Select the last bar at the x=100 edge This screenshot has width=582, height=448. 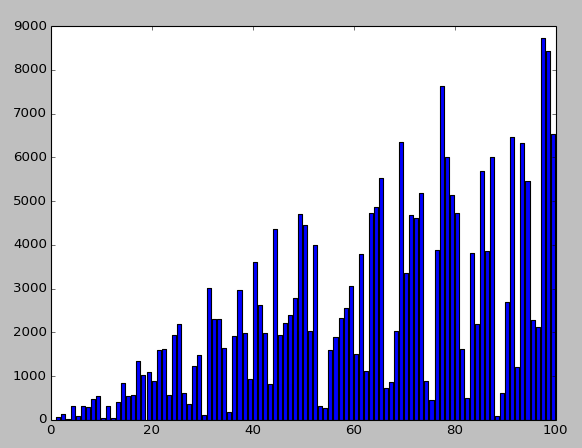tap(553, 277)
